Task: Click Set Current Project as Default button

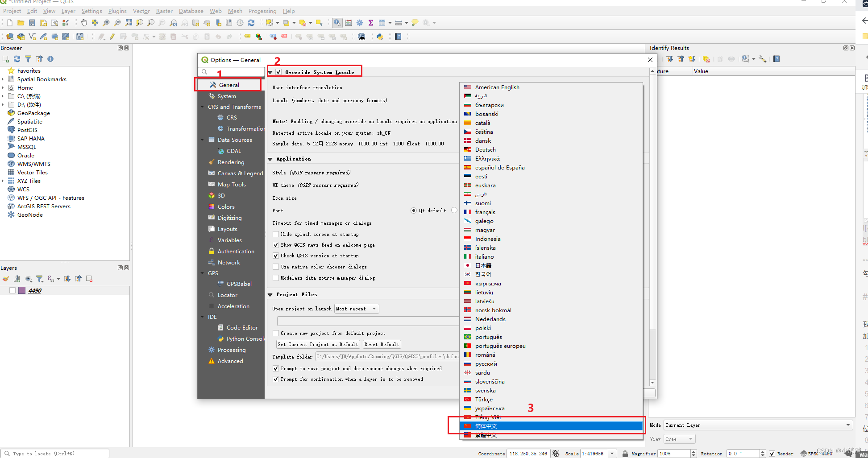Action: [x=318, y=344]
